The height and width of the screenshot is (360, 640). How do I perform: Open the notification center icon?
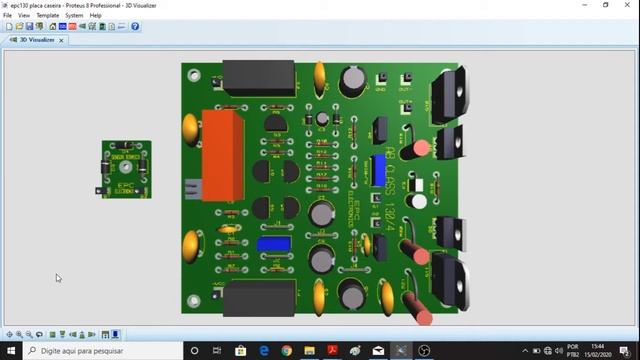624,351
